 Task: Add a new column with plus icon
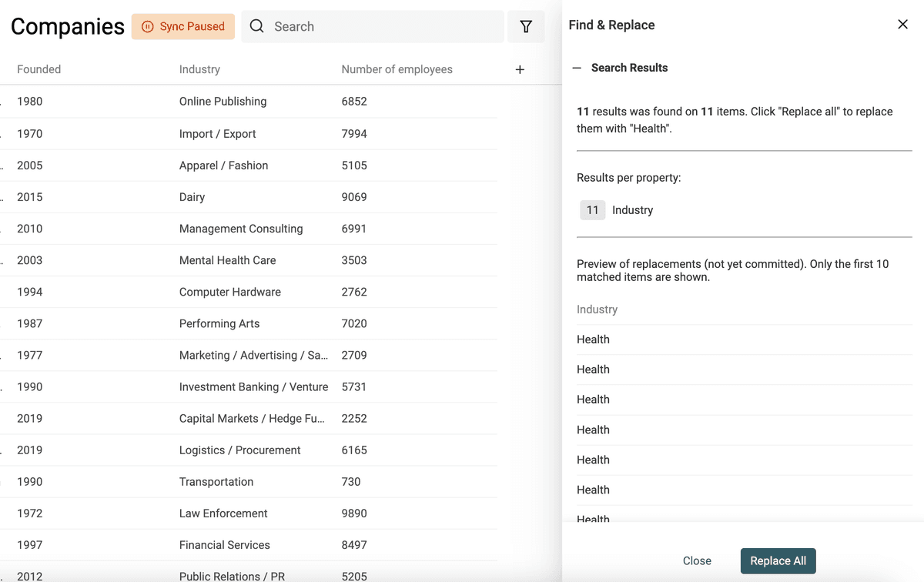click(520, 69)
